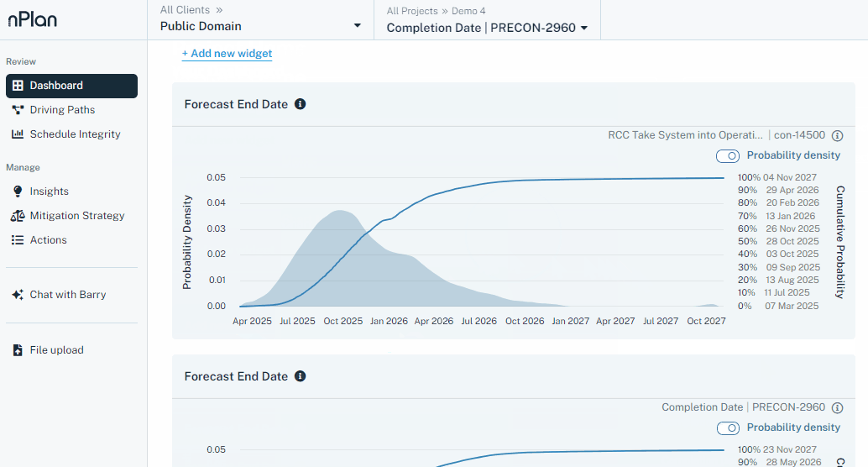The image size is (868, 467).
Task: Click the 100% 23 Nov 2027 row in second chart
Action: coord(777,450)
